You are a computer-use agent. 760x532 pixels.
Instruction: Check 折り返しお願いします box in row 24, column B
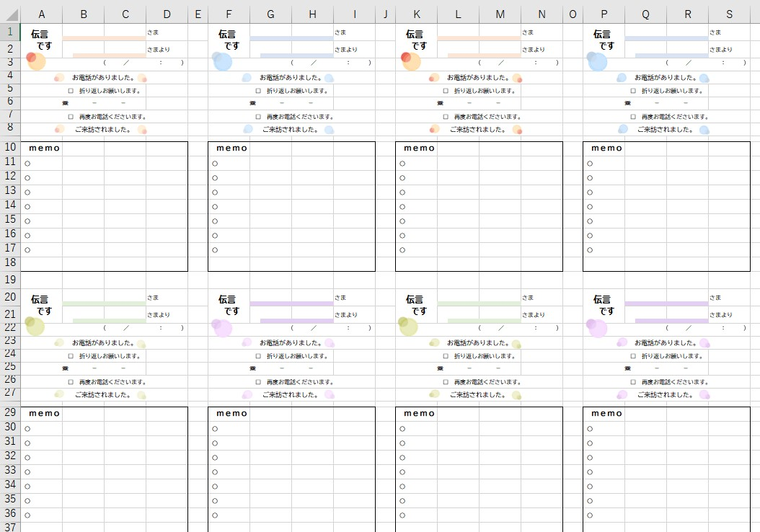(71, 356)
